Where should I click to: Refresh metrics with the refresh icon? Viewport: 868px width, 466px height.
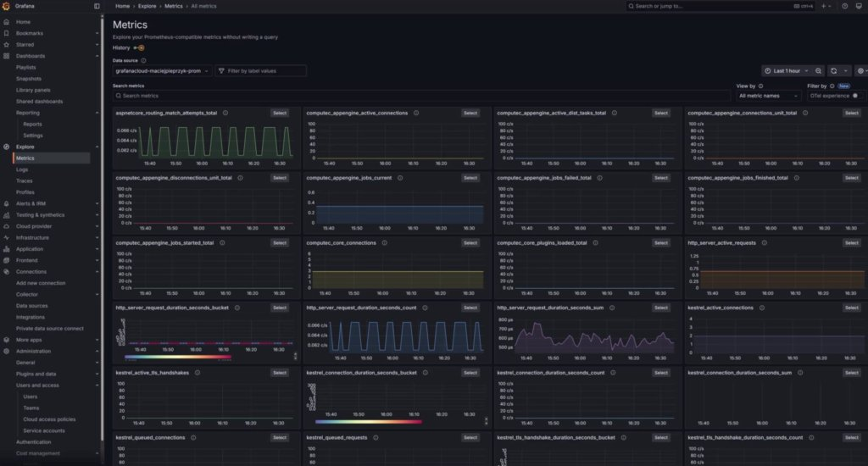834,71
